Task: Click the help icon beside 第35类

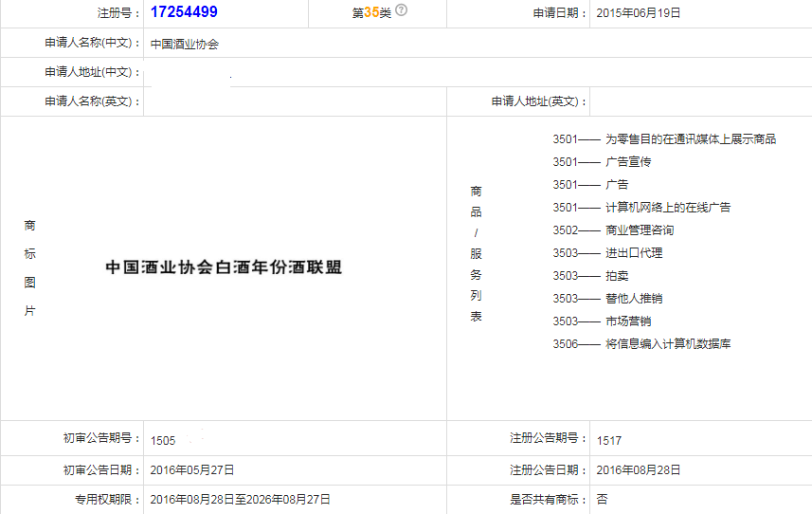Action: (402, 9)
